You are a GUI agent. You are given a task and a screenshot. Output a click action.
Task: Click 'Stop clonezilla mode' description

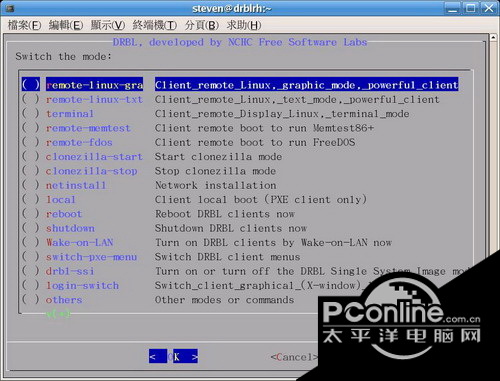click(x=215, y=171)
